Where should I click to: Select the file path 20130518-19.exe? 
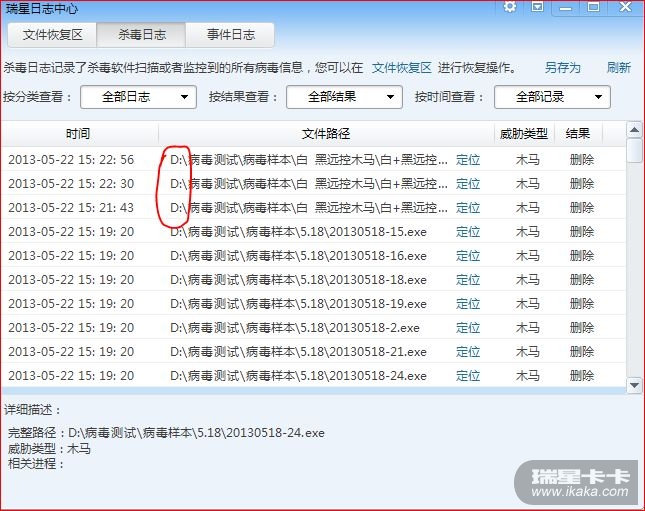(298, 304)
